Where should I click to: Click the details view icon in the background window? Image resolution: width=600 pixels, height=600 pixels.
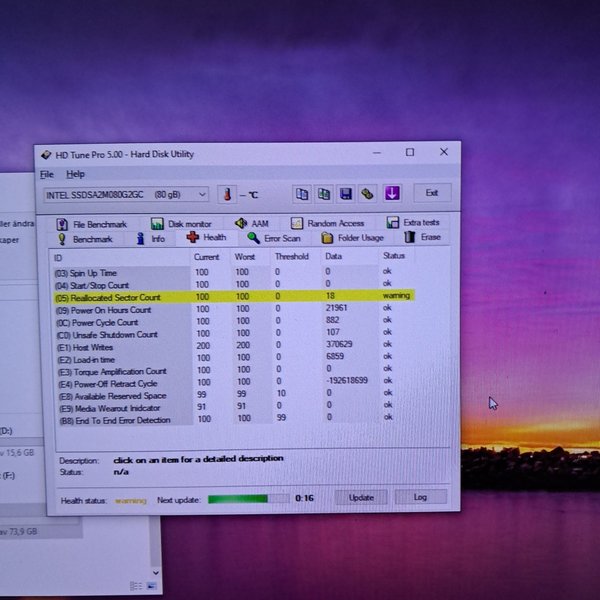(x=136, y=586)
